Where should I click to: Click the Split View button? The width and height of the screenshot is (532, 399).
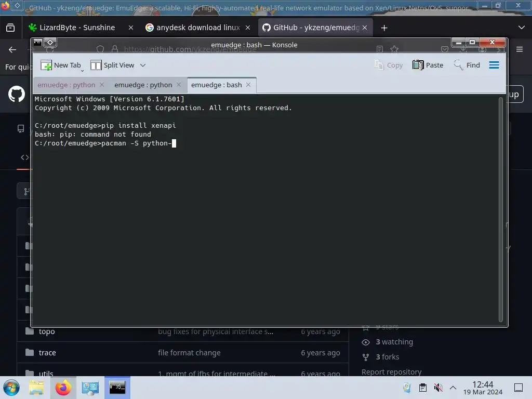(112, 65)
